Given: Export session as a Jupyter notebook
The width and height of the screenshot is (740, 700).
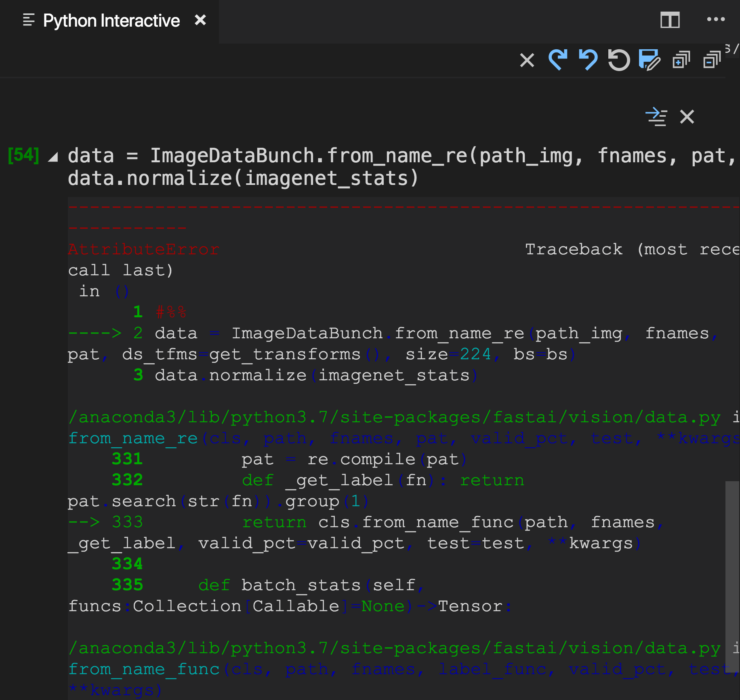Looking at the screenshot, I should [x=648, y=61].
